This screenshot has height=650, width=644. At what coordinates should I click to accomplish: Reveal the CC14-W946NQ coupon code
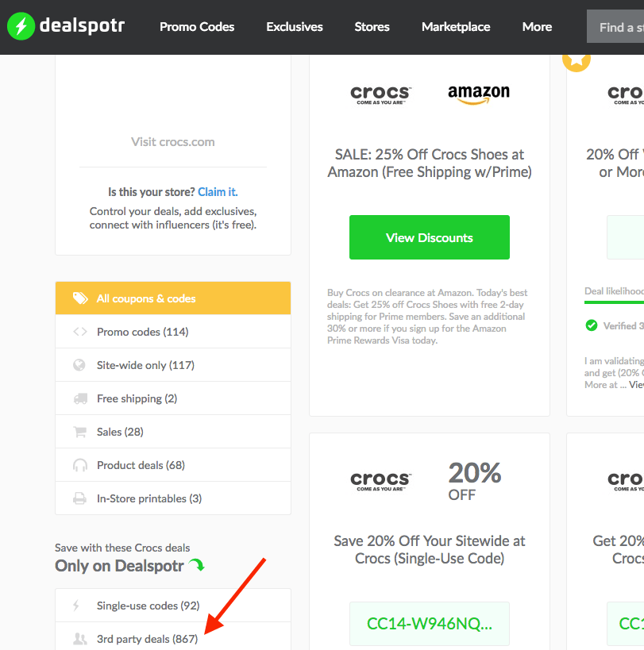(429, 624)
